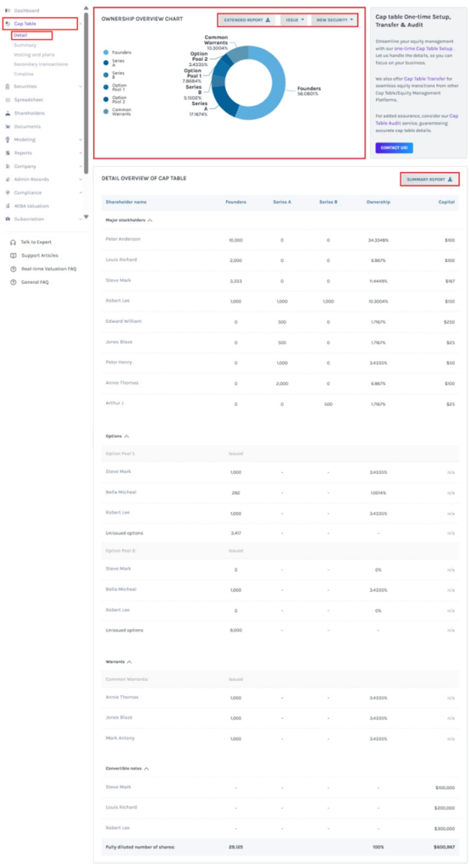Click the Contact Us button

(394, 147)
